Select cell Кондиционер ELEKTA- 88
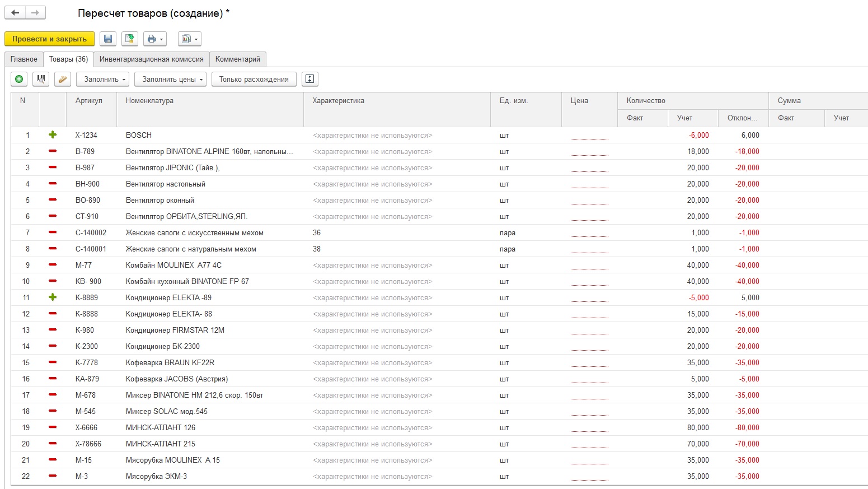 point(210,314)
